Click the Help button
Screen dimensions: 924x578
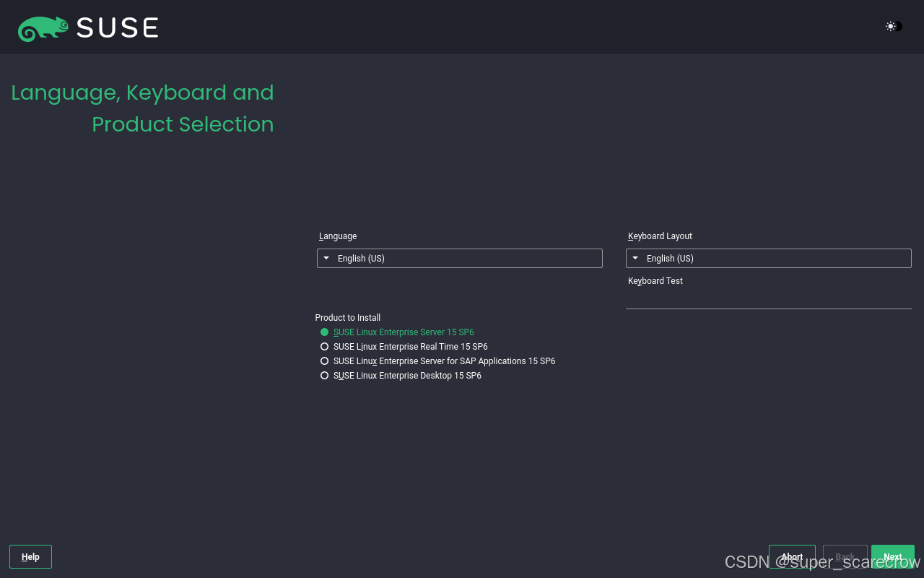tap(30, 556)
